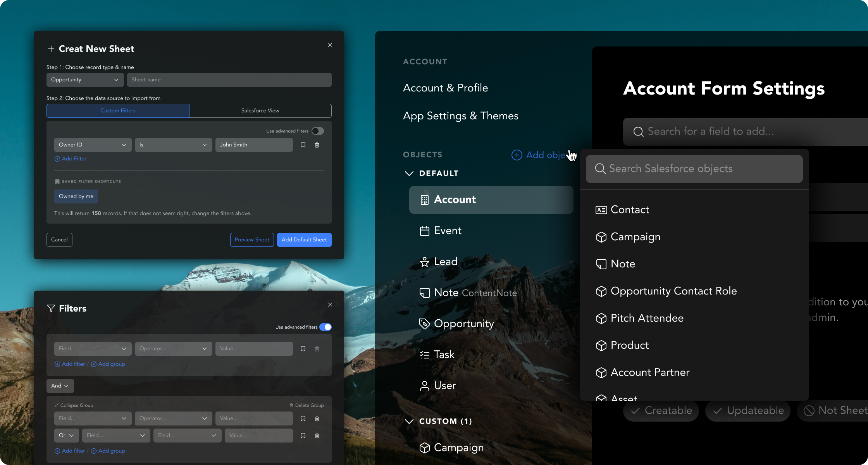868x465 pixels.
Task: Toggle the Creatable filter chip
Action: pyautogui.click(x=661, y=411)
